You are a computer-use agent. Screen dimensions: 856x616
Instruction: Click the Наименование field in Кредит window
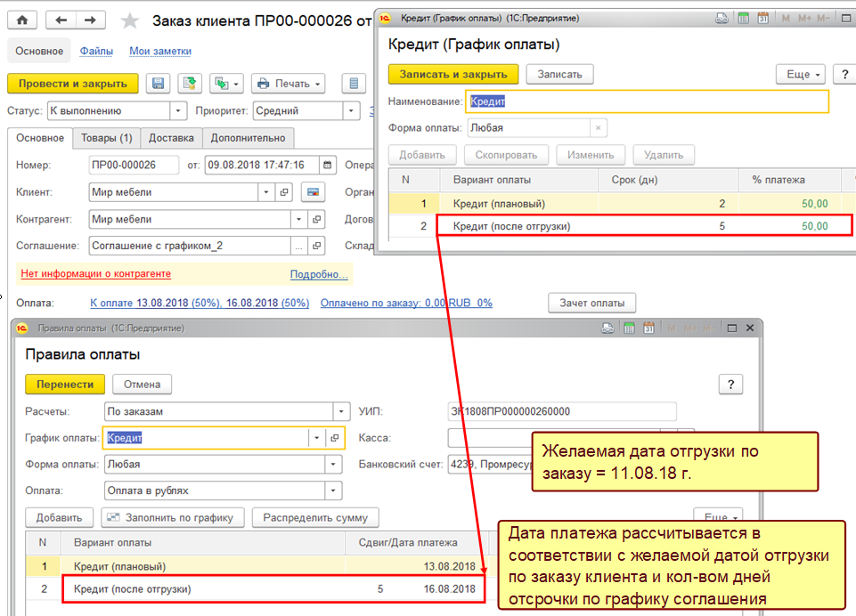click(648, 101)
